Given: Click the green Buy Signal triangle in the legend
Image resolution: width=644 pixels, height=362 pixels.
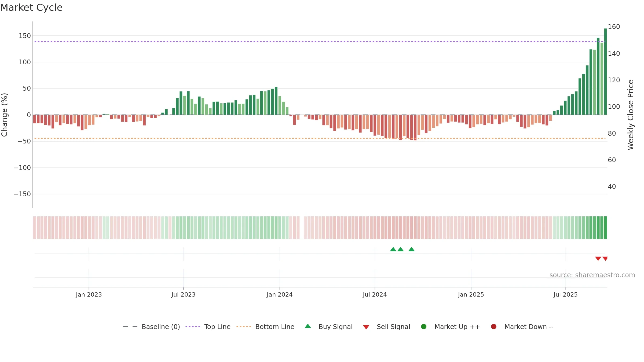Looking at the screenshot, I should 308,326.
